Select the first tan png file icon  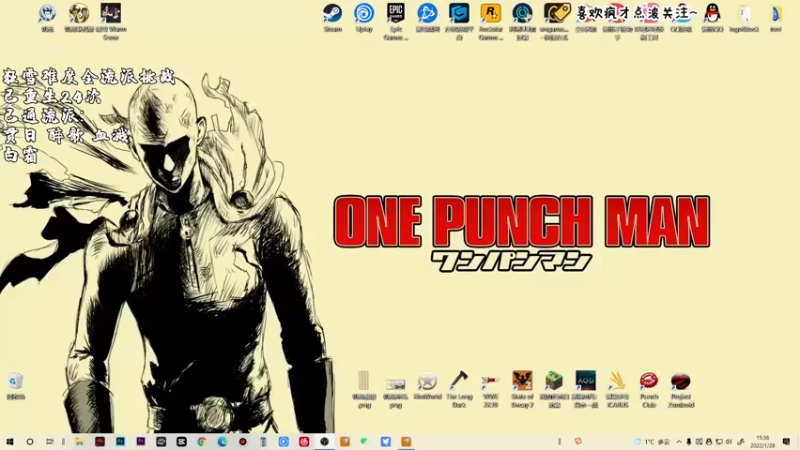click(x=364, y=389)
